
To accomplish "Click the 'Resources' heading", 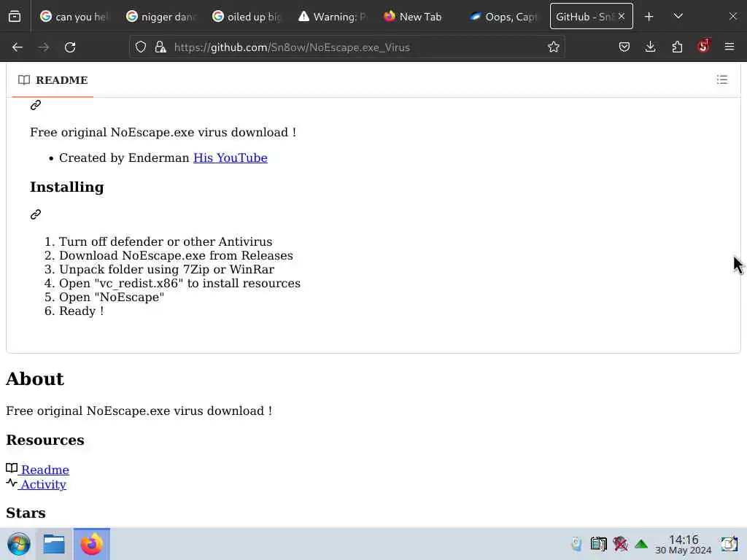I will [45, 440].
